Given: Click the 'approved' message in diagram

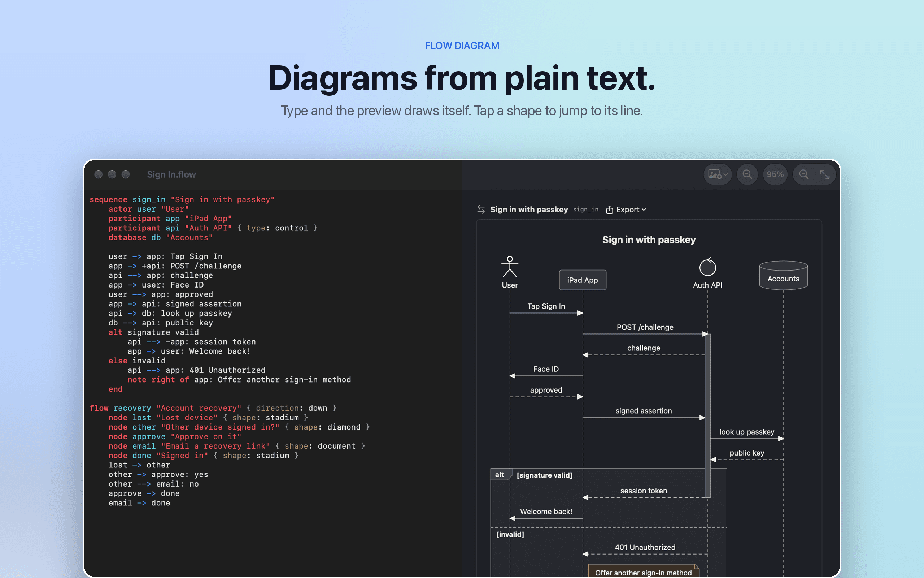Looking at the screenshot, I should tap(546, 390).
